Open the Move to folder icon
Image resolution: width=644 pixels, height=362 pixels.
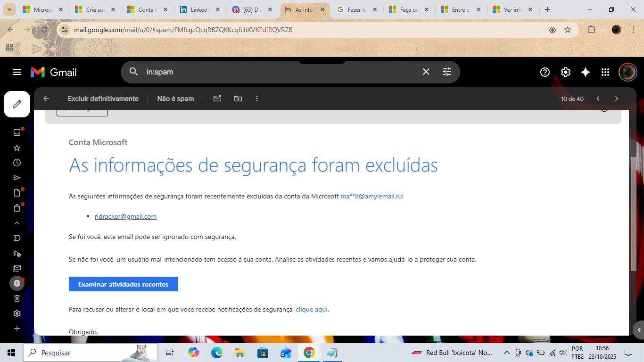238,99
